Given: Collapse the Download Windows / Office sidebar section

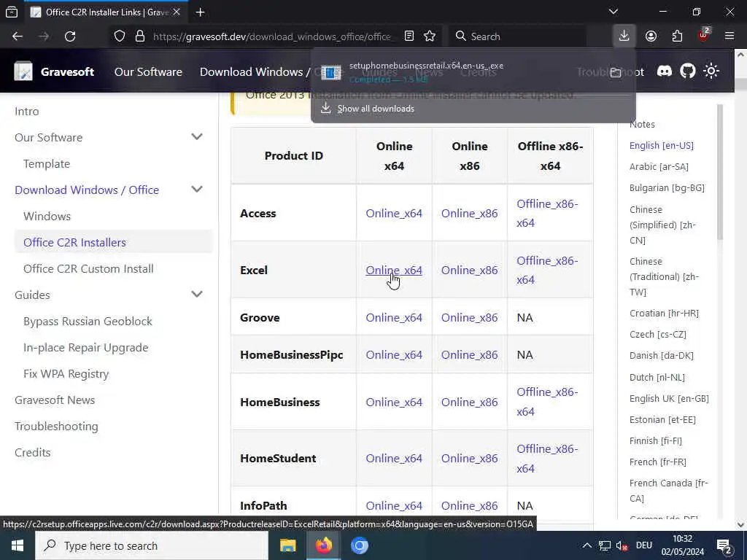Looking at the screenshot, I should tap(197, 190).
